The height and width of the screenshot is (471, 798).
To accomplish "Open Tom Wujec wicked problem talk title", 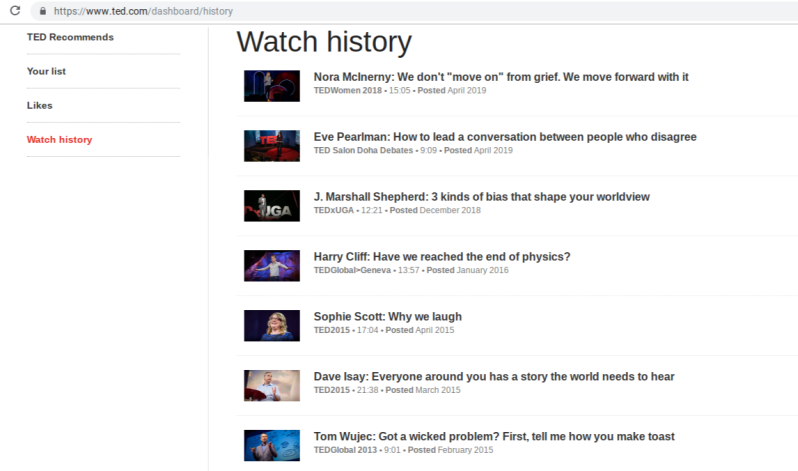I will pos(494,436).
